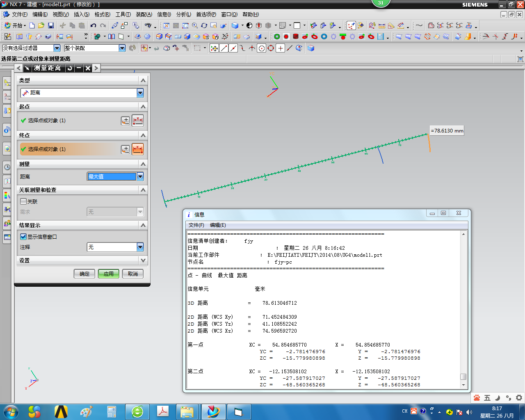Image resolution: width=525 pixels, height=420 pixels.
Task: Open the File menu in the NX menu bar
Action: [19, 14]
